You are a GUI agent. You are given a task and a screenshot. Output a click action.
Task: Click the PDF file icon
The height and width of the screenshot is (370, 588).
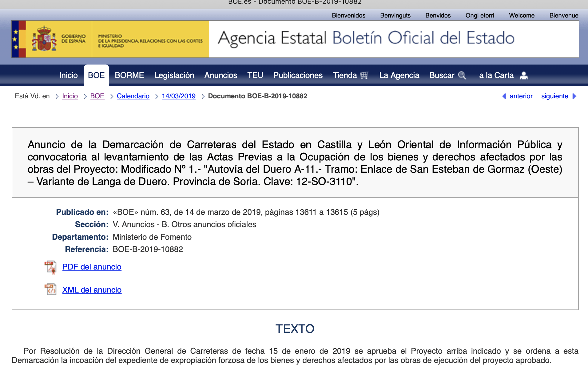[x=50, y=267]
